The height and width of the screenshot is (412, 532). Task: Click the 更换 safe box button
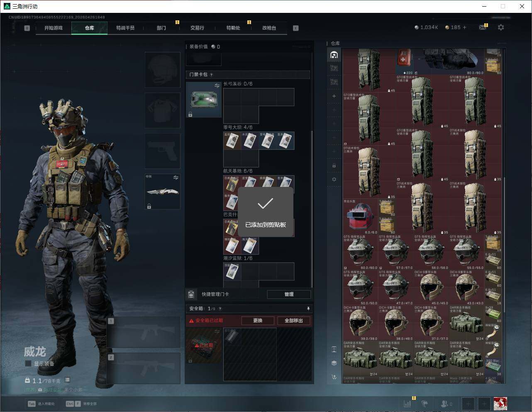tap(258, 321)
